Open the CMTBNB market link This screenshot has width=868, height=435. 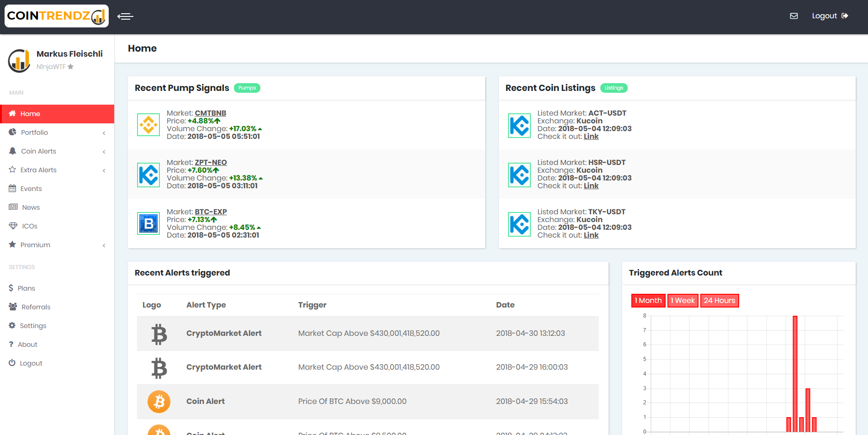[x=211, y=113]
